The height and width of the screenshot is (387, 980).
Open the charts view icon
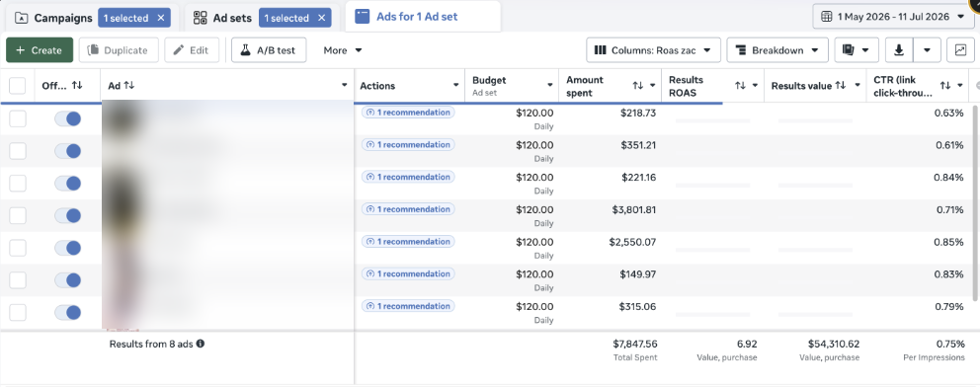pyautogui.click(x=960, y=50)
